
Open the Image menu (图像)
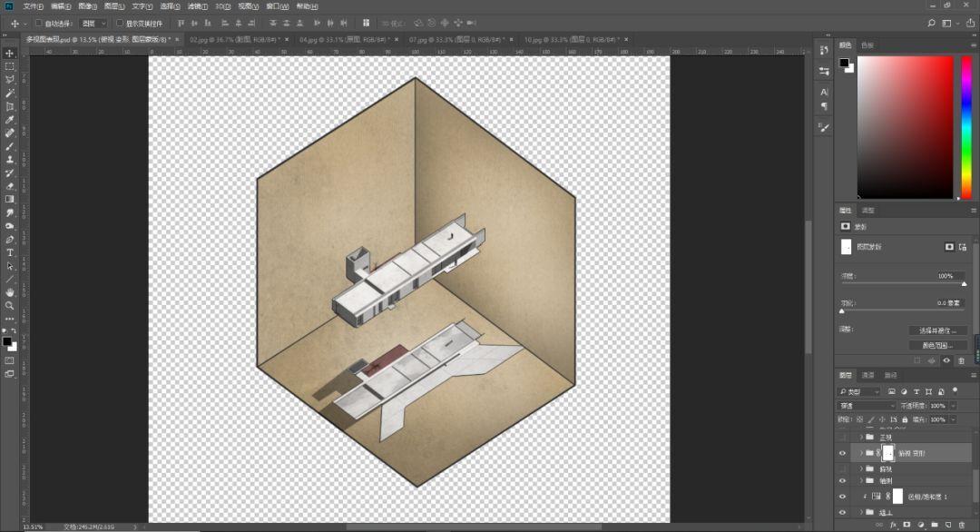click(87, 6)
